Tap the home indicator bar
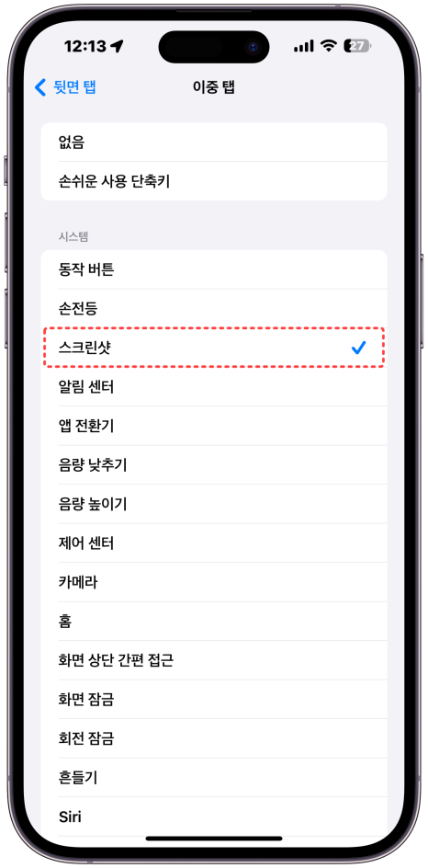This screenshot has height=868, width=428. (x=214, y=839)
